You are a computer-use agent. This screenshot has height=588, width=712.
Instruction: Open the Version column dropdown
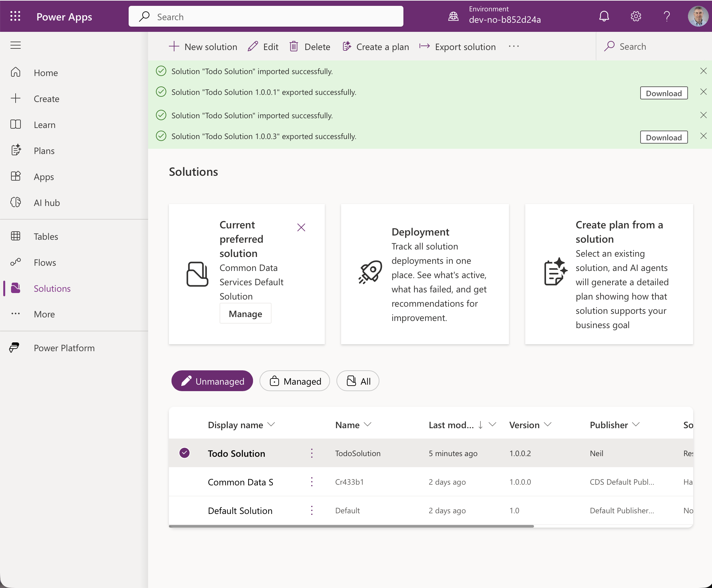(x=548, y=424)
